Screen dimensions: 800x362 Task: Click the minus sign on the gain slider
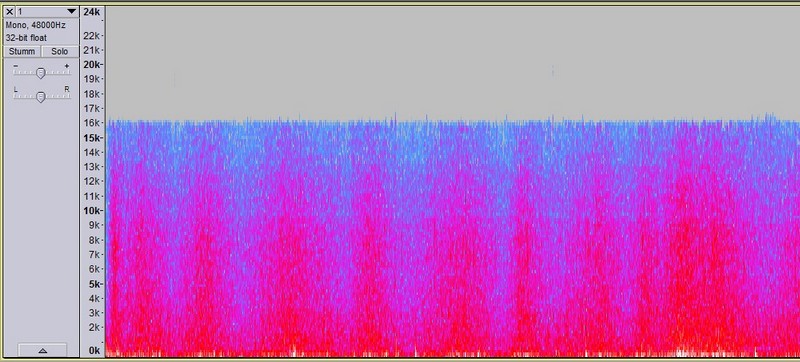click(16, 66)
